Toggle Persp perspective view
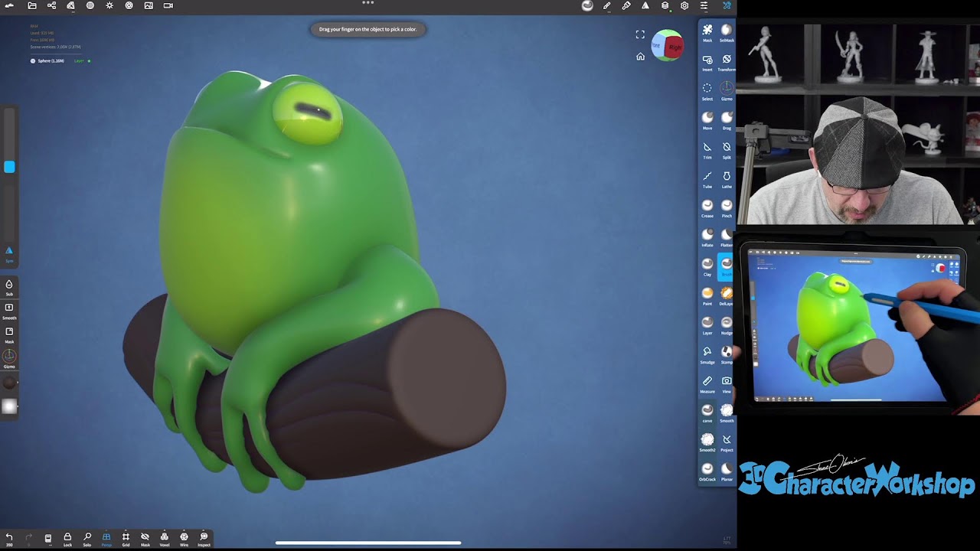 [106, 540]
